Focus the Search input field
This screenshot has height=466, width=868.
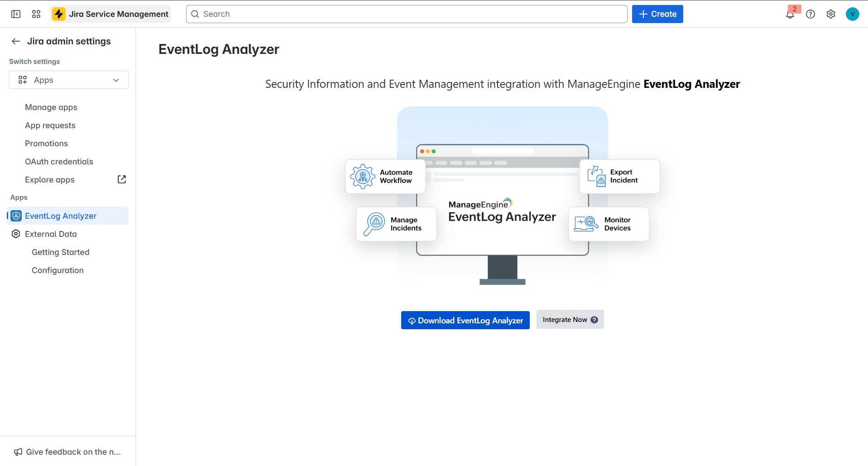point(407,14)
